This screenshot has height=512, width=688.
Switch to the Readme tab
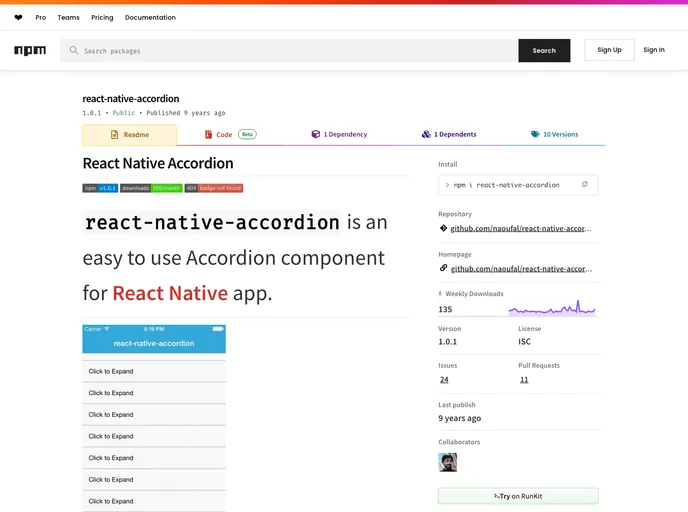pyautogui.click(x=129, y=135)
